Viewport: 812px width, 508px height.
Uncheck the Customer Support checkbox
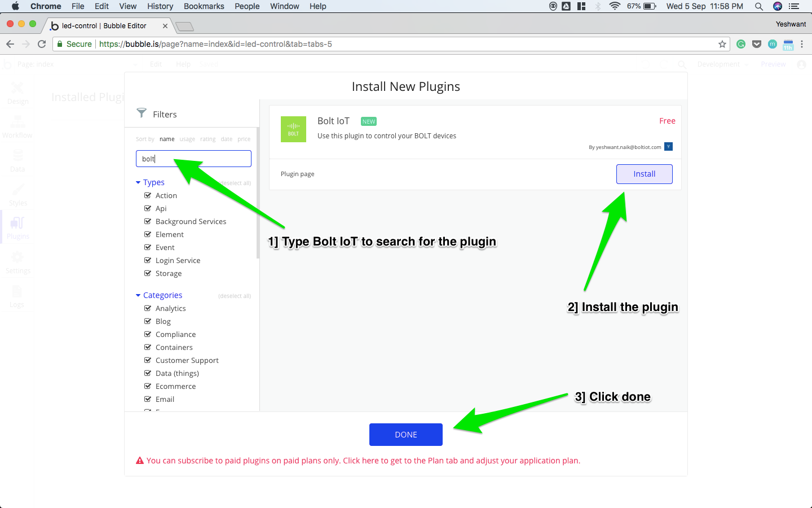click(148, 360)
